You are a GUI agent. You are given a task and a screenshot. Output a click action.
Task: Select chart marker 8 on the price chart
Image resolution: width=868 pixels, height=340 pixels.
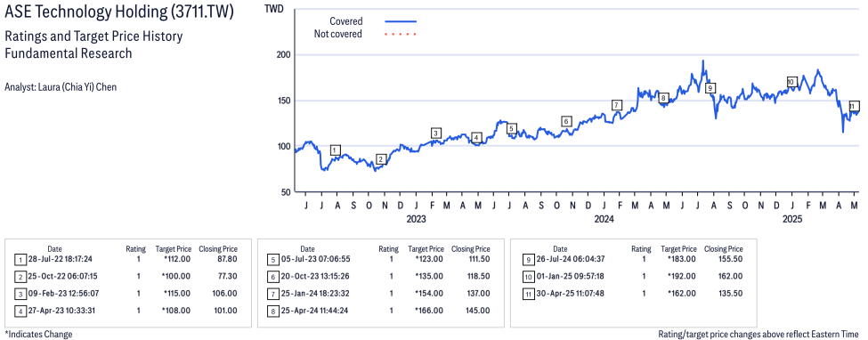click(x=664, y=98)
